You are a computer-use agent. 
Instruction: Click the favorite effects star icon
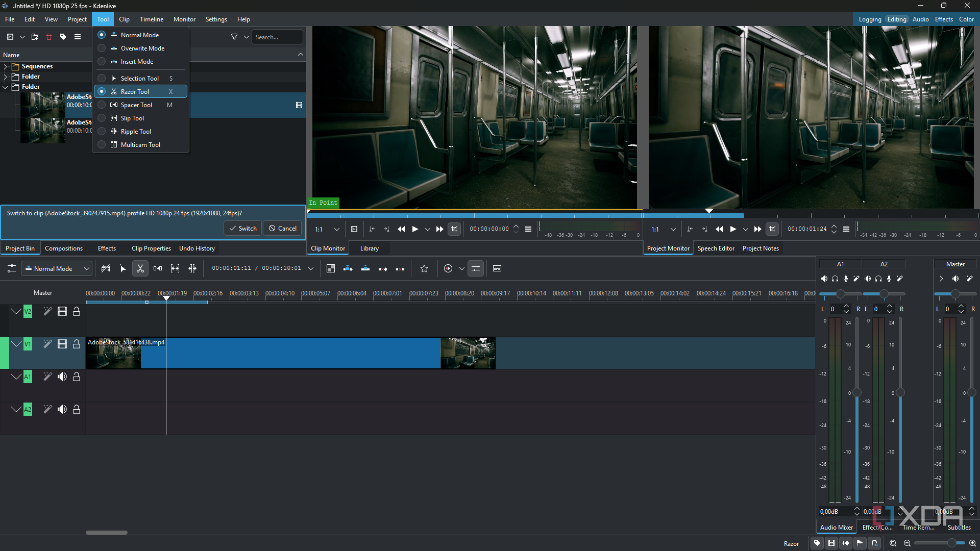tap(424, 268)
